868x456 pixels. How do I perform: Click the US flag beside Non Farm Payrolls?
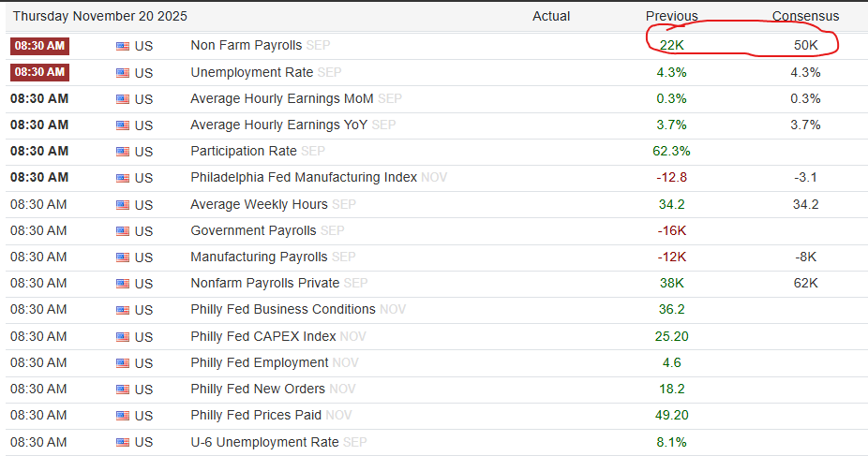click(123, 46)
